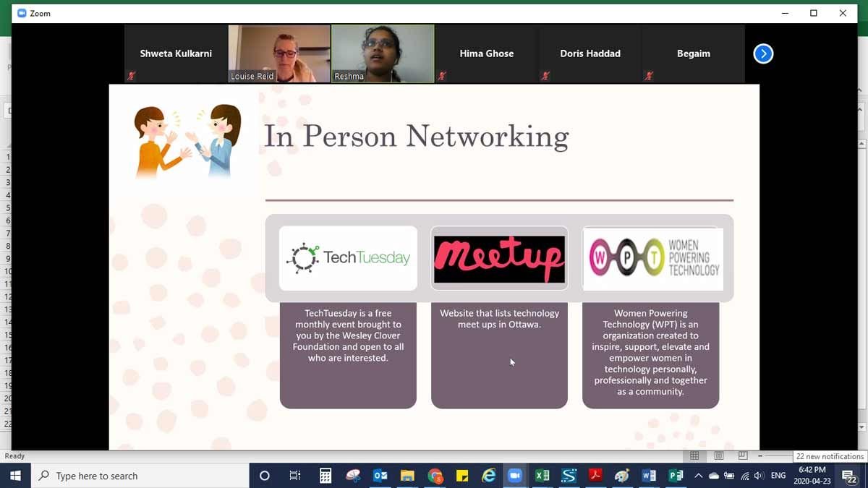Screen dimensions: 868x488
Task: Switch to Excel Page Layout view
Action: [x=719, y=456]
